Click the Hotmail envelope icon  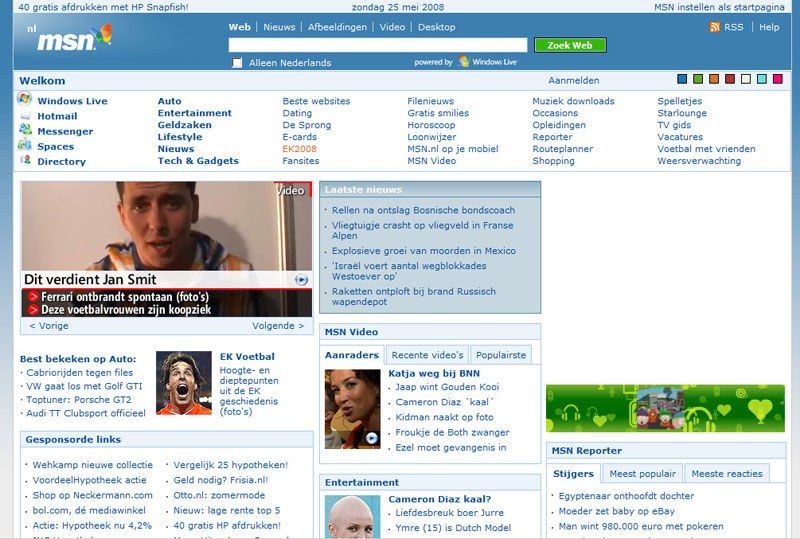[25, 116]
